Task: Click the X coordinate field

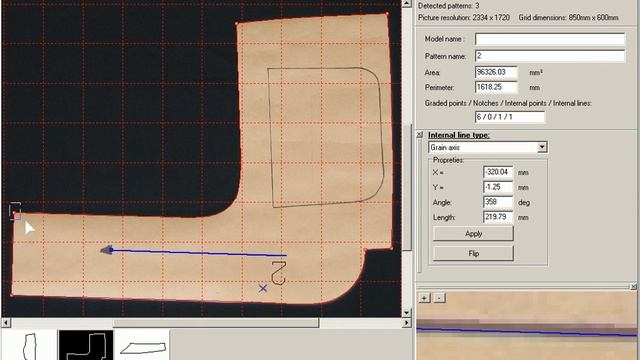Action: pos(498,172)
